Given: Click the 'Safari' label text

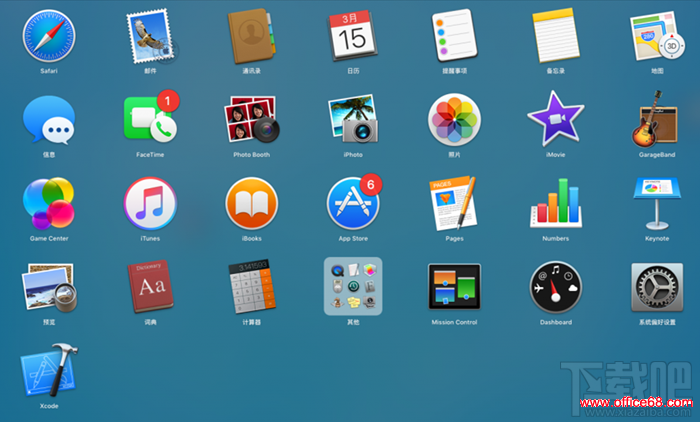Looking at the screenshot, I should click(49, 71).
